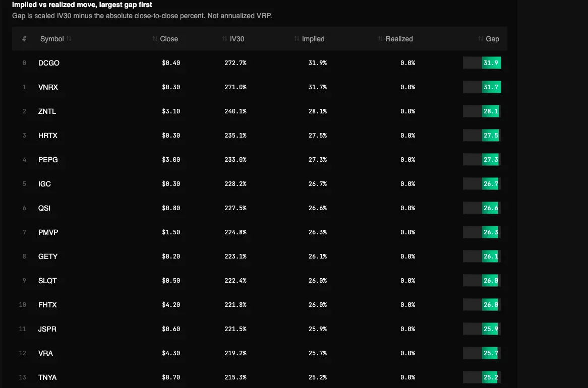Click JSPR's implied value 25.9%

point(318,329)
